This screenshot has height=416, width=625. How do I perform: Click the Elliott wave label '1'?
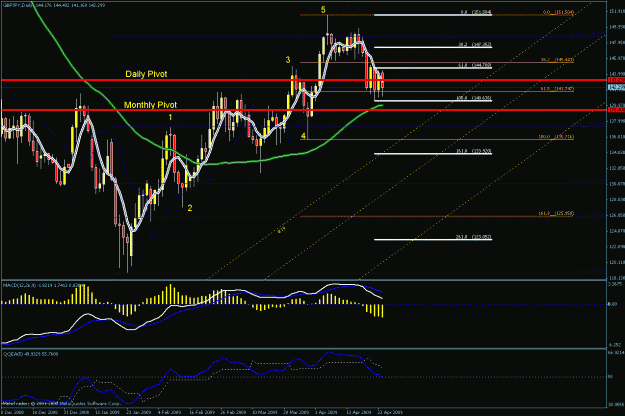point(170,117)
